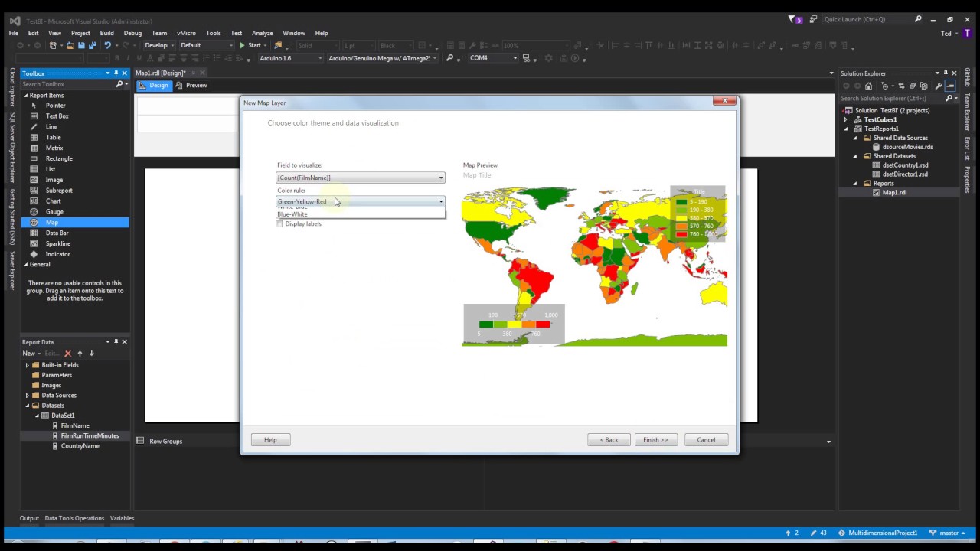Image resolution: width=980 pixels, height=551 pixels.
Task: Select the Blue-White color rule option
Action: pyautogui.click(x=361, y=214)
